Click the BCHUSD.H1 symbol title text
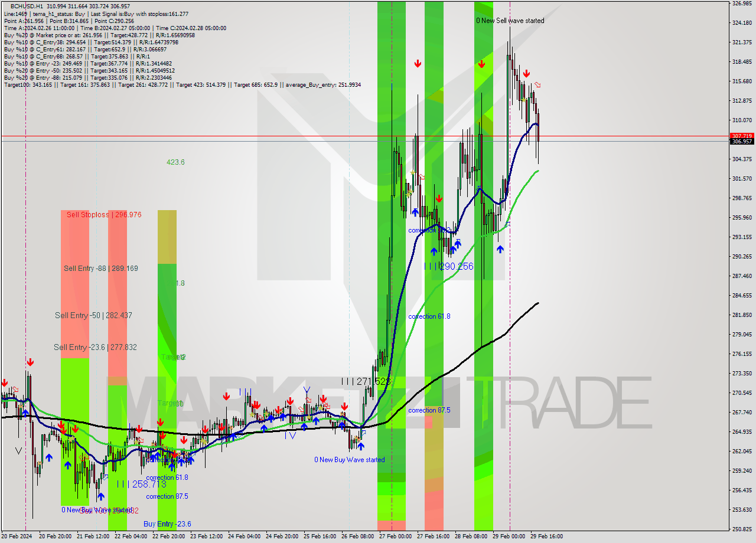Screen dimensions: 756x543 (27, 6)
